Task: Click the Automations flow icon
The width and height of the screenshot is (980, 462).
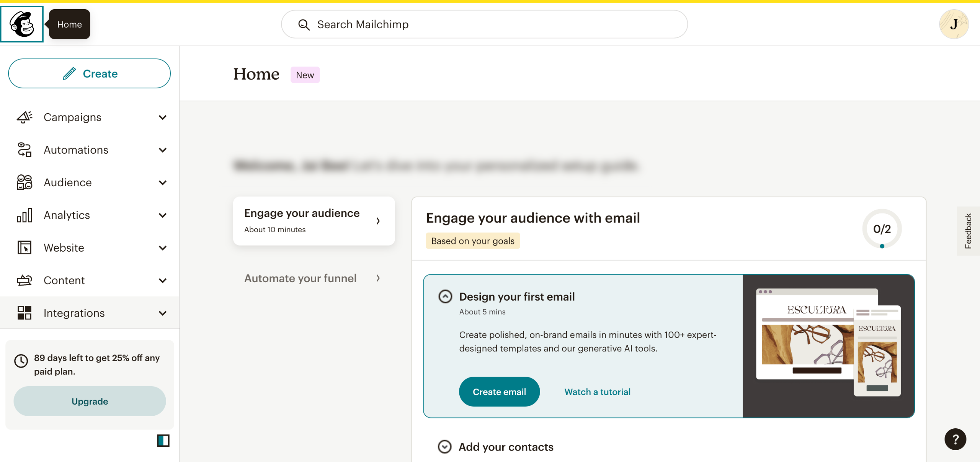Action: pyautogui.click(x=24, y=150)
